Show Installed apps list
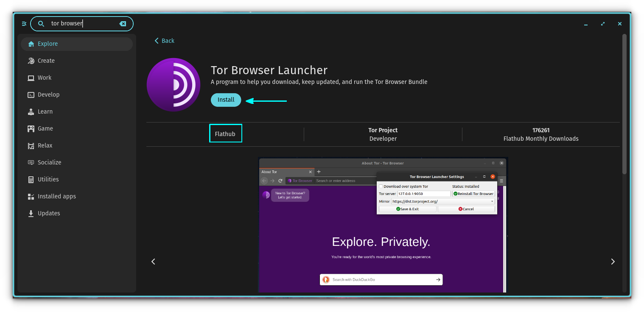Viewport: 644px width, 312px height. [77, 196]
